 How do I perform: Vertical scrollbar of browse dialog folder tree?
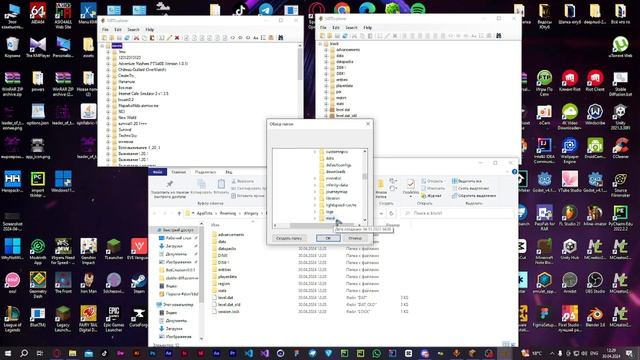coord(365,185)
